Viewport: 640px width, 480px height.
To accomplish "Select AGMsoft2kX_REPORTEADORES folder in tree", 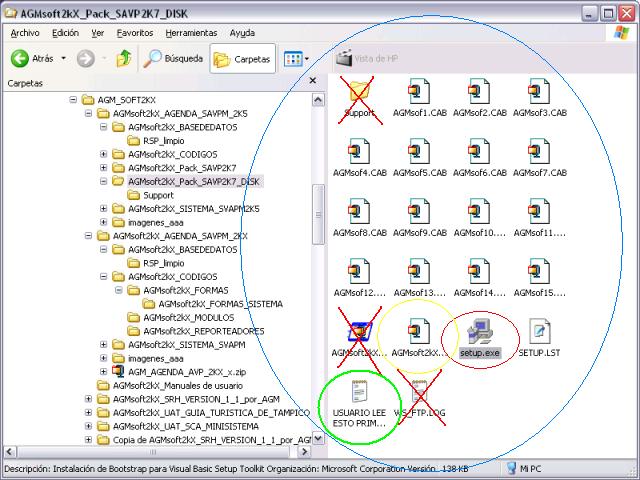I will (x=196, y=331).
